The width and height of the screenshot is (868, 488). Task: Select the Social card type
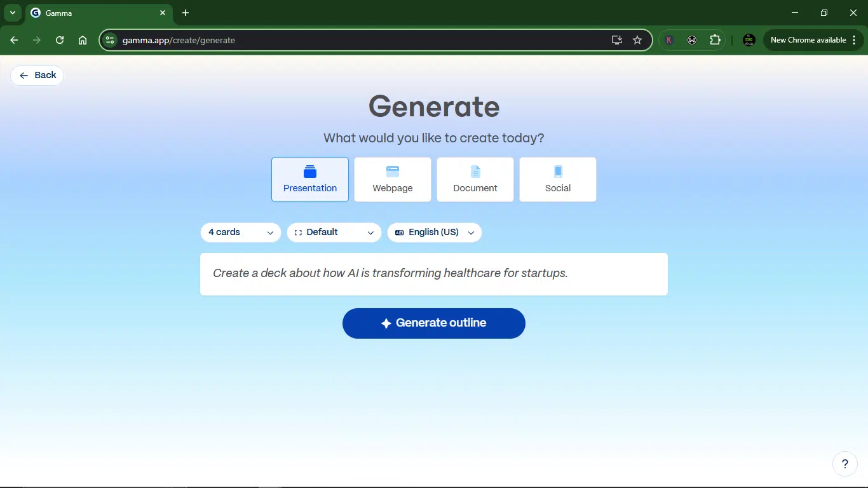tap(558, 179)
